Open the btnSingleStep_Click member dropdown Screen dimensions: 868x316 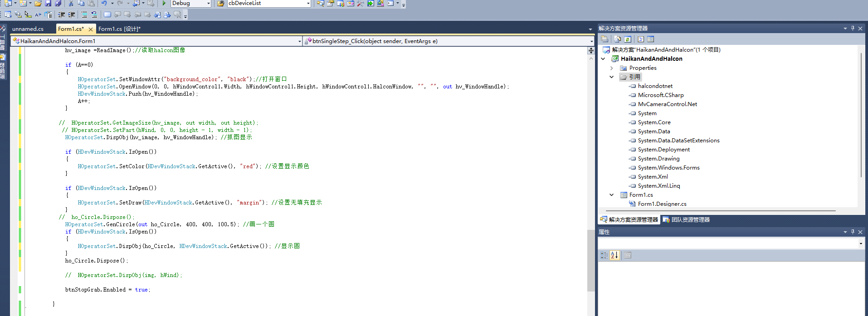pos(591,41)
